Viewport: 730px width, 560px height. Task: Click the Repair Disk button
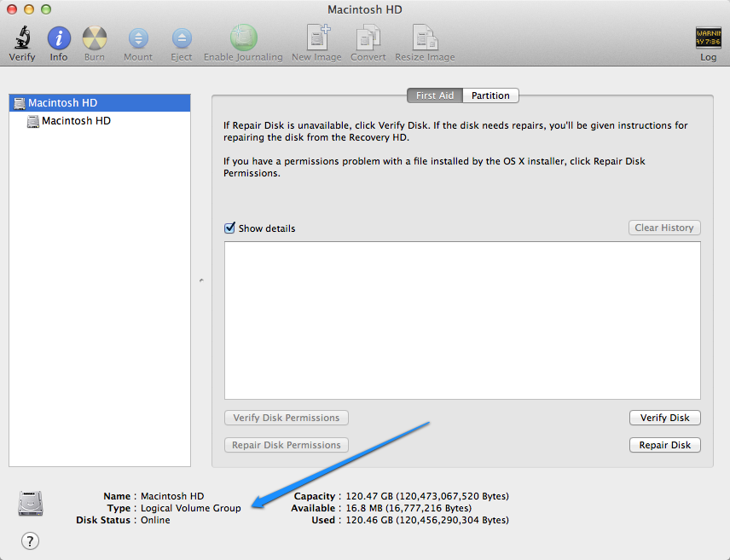point(665,445)
